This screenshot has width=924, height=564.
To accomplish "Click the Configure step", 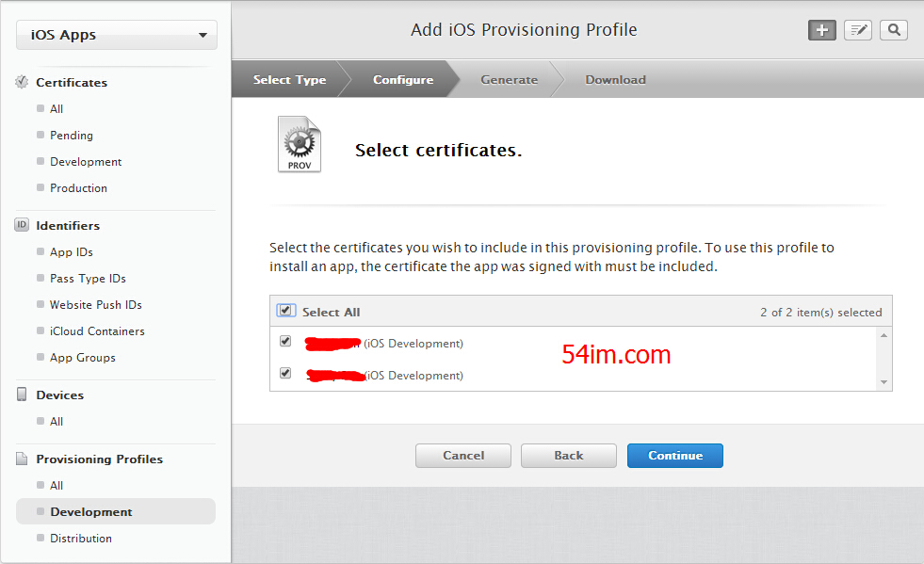I will point(403,79).
